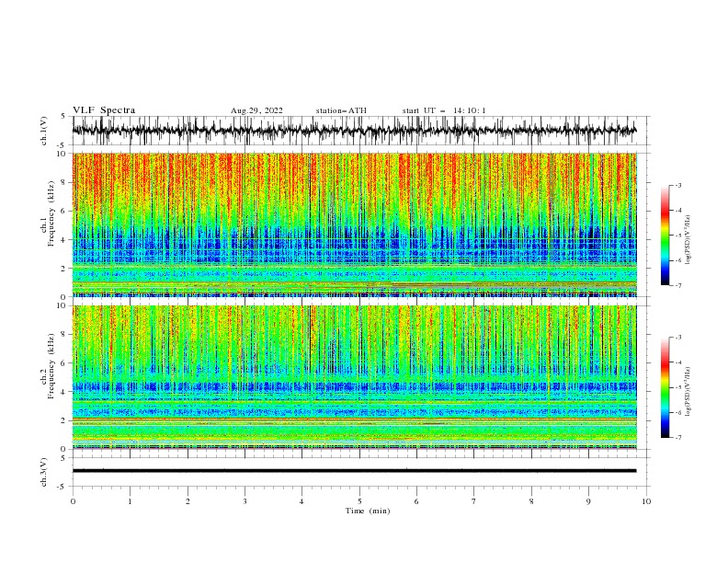Click the time axis tick label "0"

(73, 501)
